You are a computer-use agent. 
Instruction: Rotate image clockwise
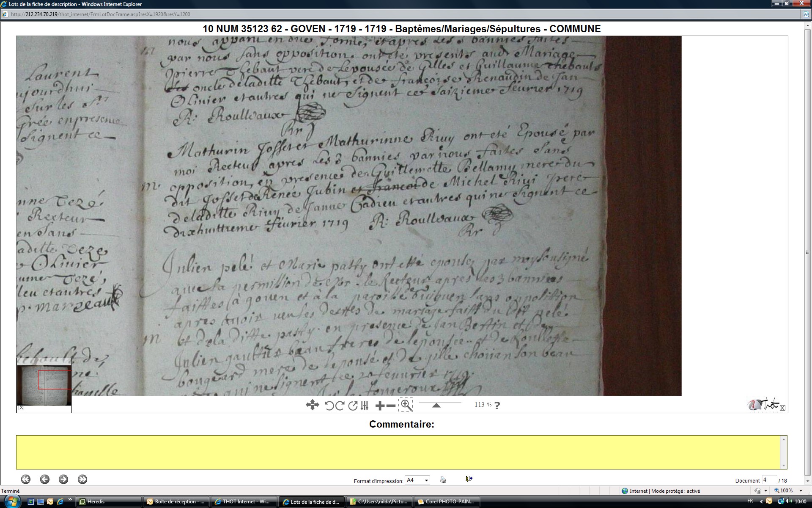340,406
